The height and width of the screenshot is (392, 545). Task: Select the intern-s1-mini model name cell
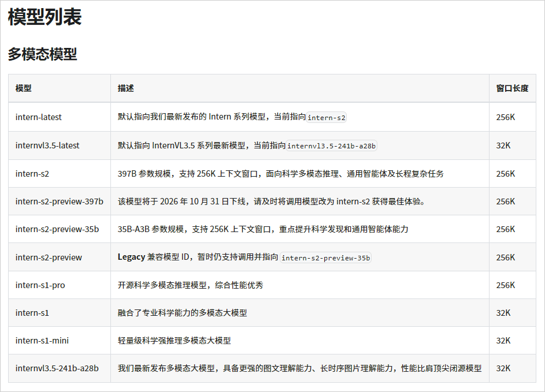click(x=42, y=341)
